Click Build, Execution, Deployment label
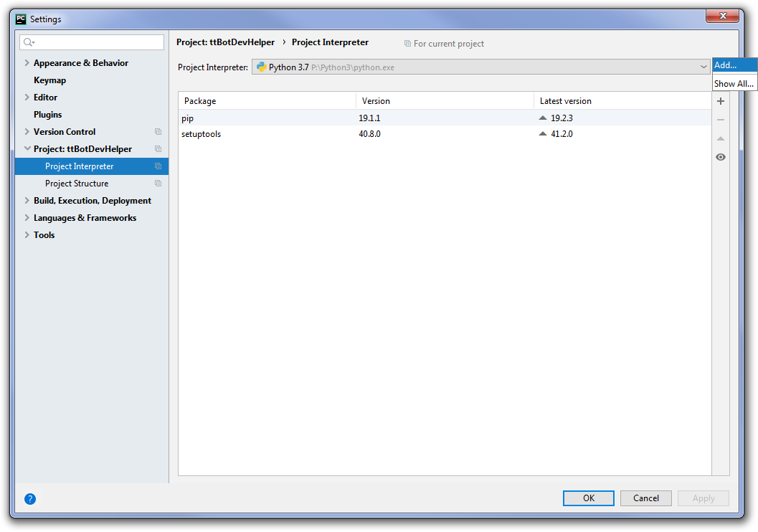758x532 pixels. pyautogui.click(x=93, y=201)
